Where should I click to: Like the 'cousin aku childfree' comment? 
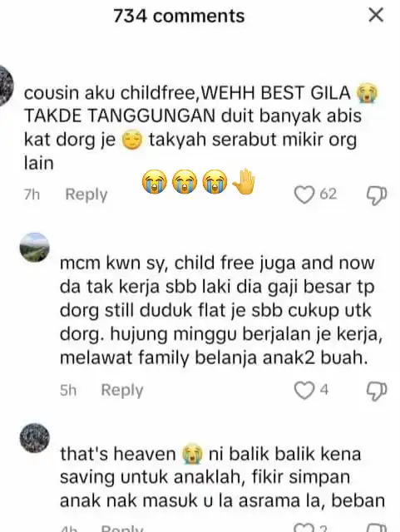tap(304, 195)
